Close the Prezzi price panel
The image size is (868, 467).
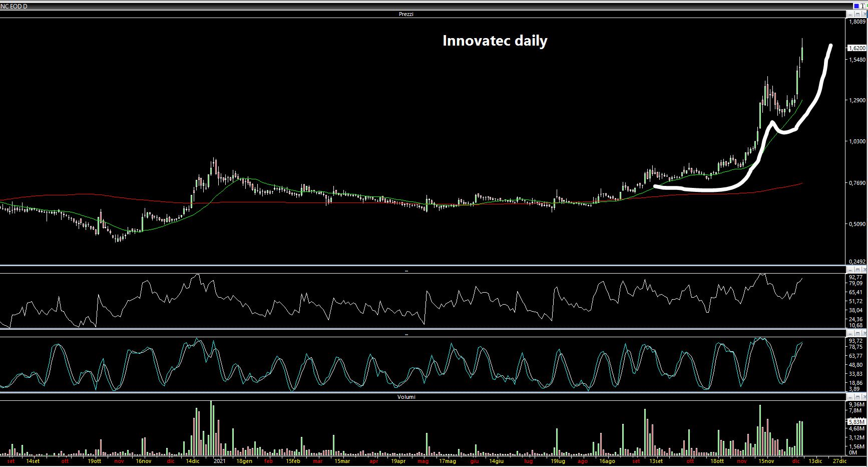[x=864, y=14]
